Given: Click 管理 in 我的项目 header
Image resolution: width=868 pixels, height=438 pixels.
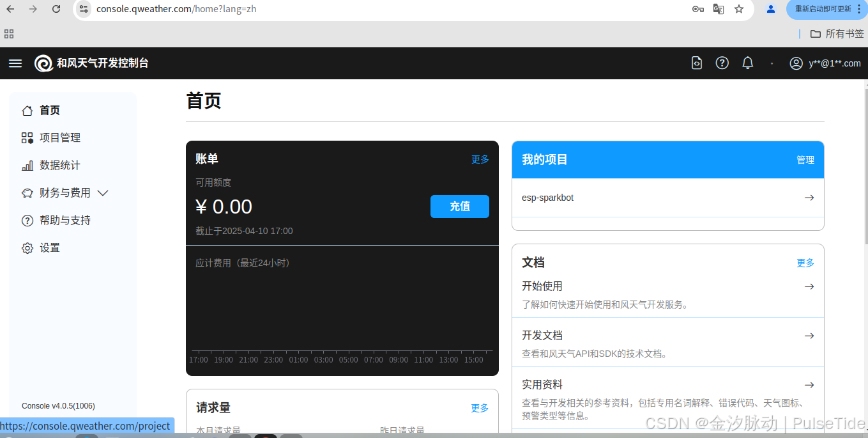Looking at the screenshot, I should coord(805,160).
